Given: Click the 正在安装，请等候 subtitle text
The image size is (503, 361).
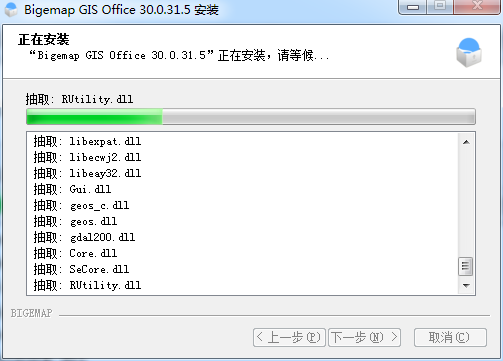Looking at the screenshot, I should [180, 55].
